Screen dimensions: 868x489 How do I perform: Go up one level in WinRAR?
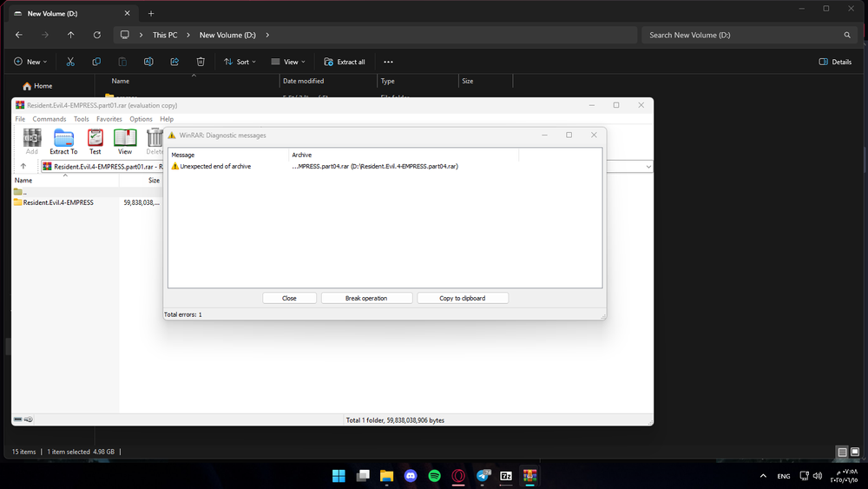tap(23, 166)
